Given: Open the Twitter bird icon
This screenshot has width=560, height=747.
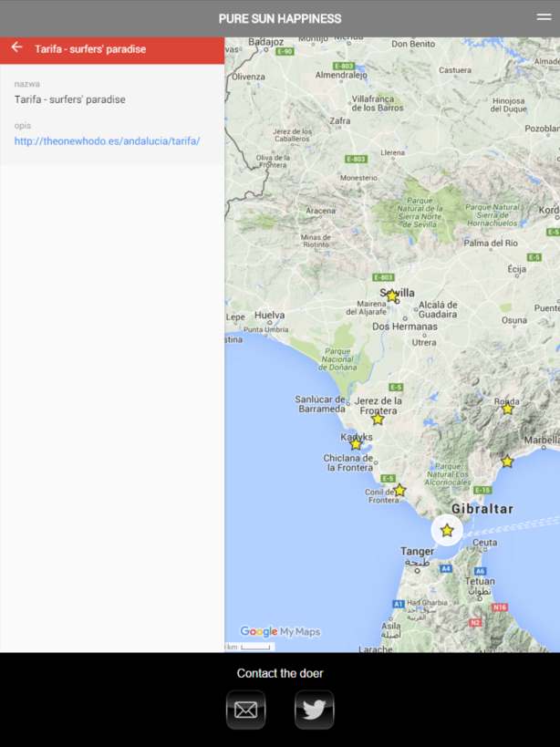Looking at the screenshot, I should pos(315,710).
